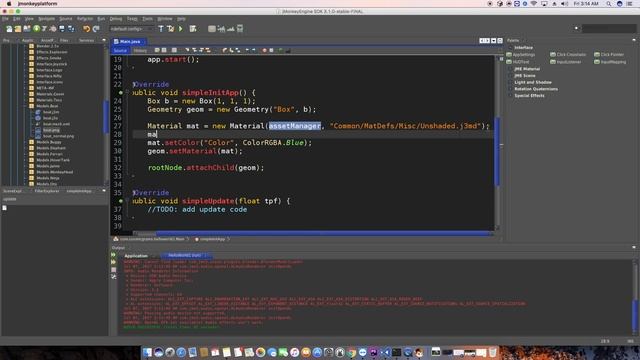Viewport: 640px width, 360px height.
Task: Switch to the Files tab in left panel
Action: pos(64,40)
